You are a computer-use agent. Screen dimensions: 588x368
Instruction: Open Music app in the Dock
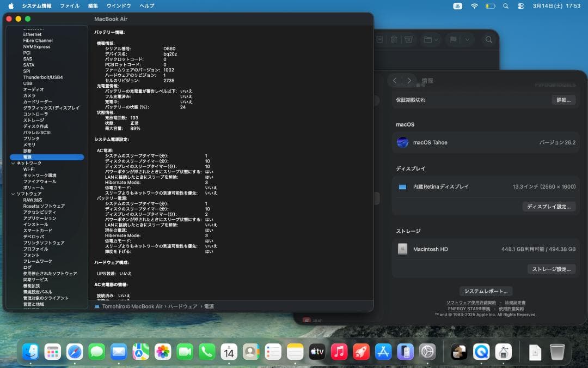(339, 352)
